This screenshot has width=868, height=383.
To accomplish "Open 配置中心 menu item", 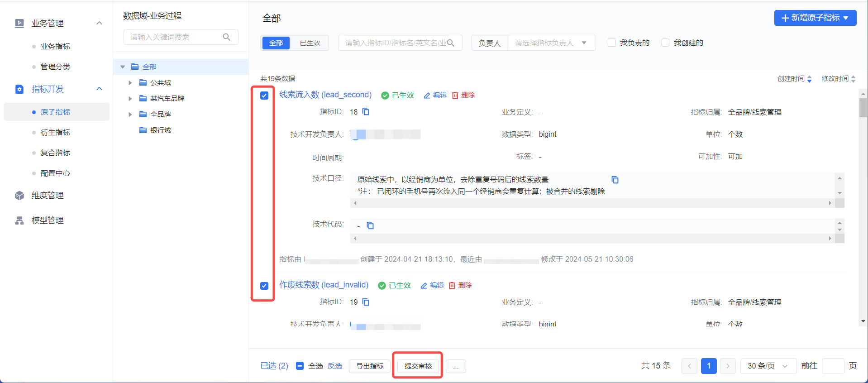I will pyautogui.click(x=55, y=173).
